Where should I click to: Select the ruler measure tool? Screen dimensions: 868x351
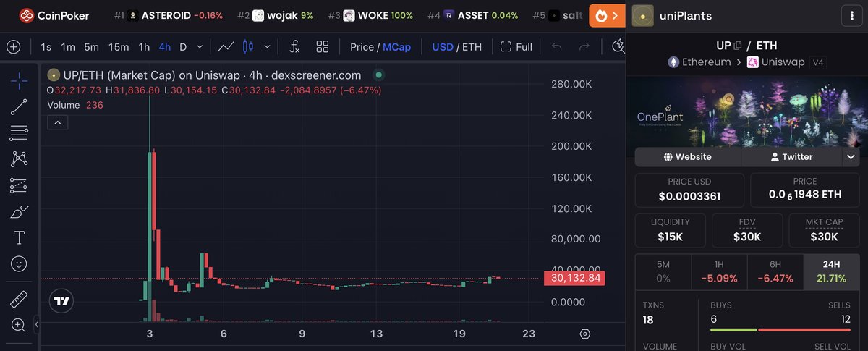click(x=19, y=298)
